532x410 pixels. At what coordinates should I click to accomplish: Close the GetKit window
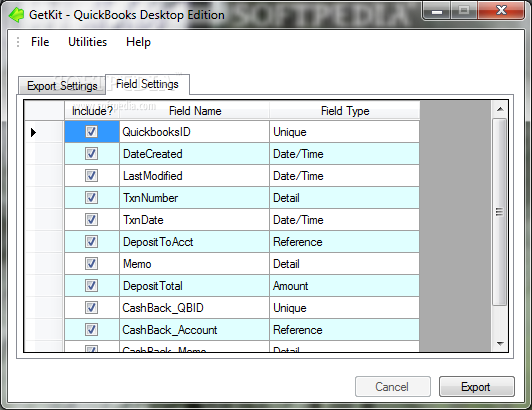501,11
